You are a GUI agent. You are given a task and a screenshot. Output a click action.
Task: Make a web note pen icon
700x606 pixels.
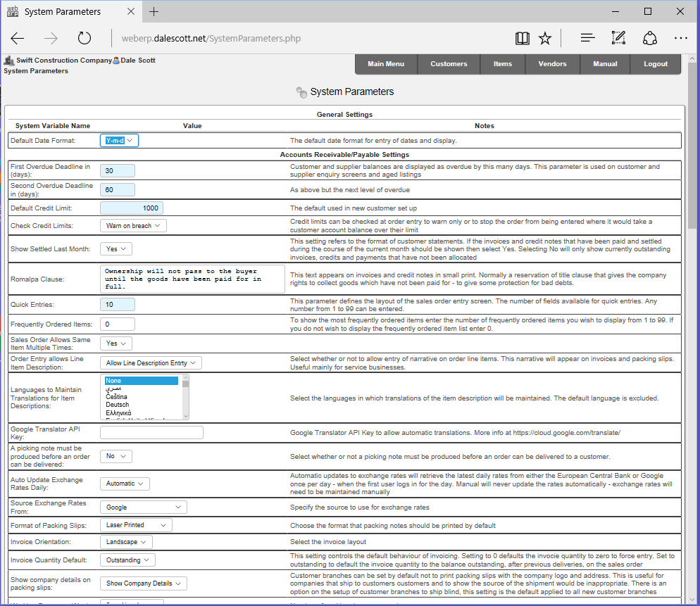click(618, 38)
